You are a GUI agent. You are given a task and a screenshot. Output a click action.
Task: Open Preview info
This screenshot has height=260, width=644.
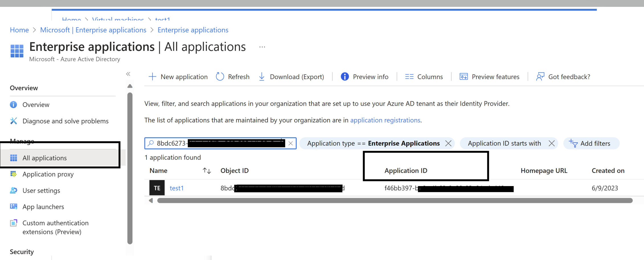(345, 76)
